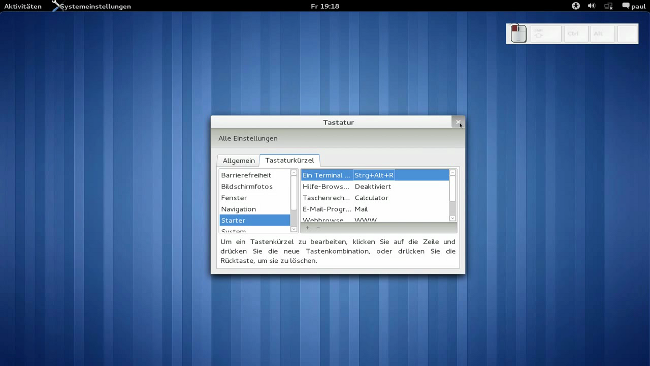
Task: Select the Starter category
Action: tap(255, 220)
